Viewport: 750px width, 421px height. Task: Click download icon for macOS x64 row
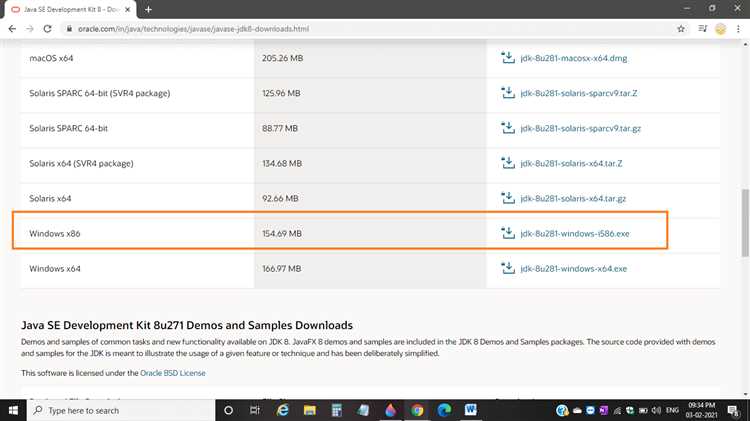(507, 58)
